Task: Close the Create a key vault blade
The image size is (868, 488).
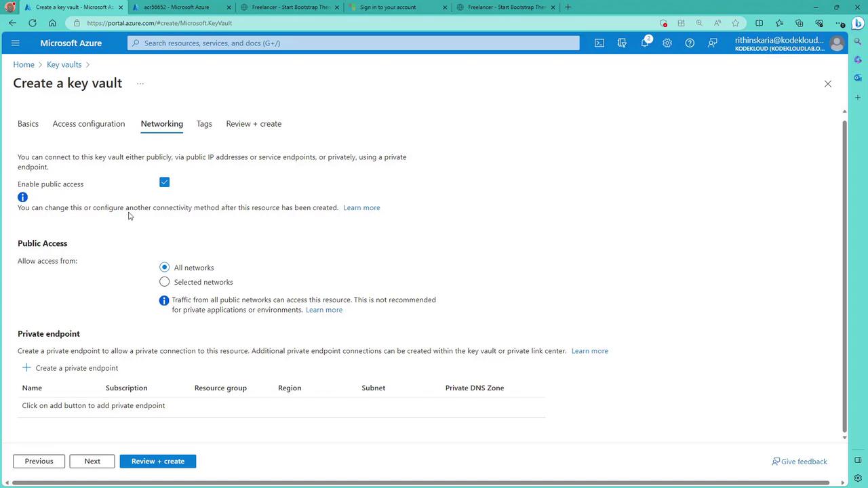Action: click(x=827, y=84)
